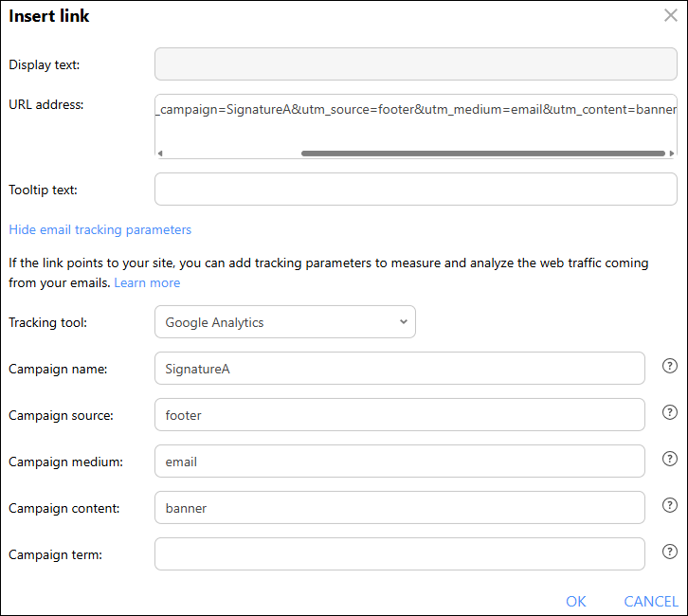Close the Insert link dialog
This screenshot has height=616, width=688.
coord(670,15)
